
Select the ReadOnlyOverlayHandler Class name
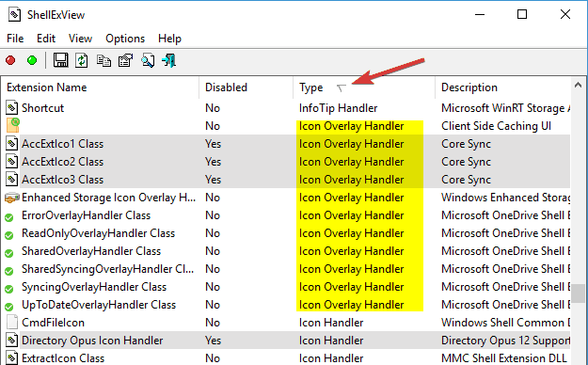click(x=98, y=233)
